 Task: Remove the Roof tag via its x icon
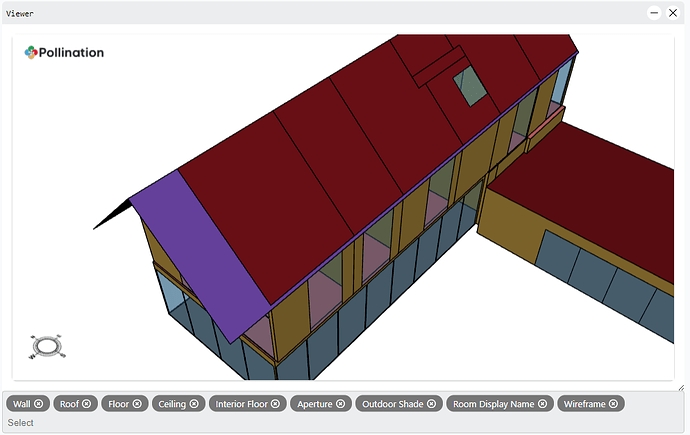tap(87, 404)
